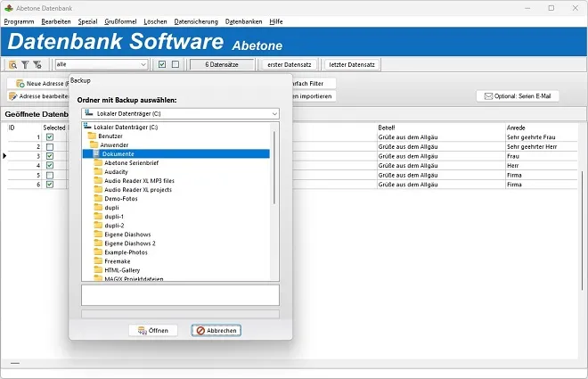Click the Anwender folder icon
Screen dimensions: 588x379
[x=94, y=144]
